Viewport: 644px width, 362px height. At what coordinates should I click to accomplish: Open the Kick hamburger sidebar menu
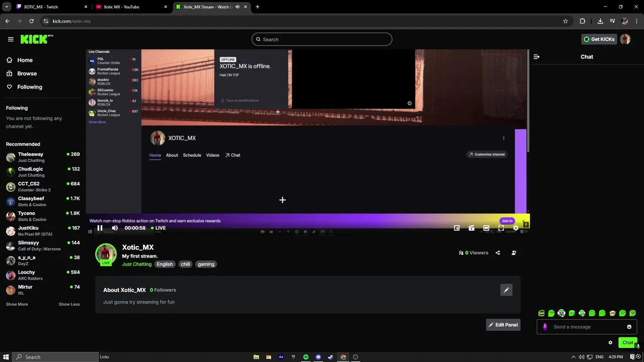[11, 39]
